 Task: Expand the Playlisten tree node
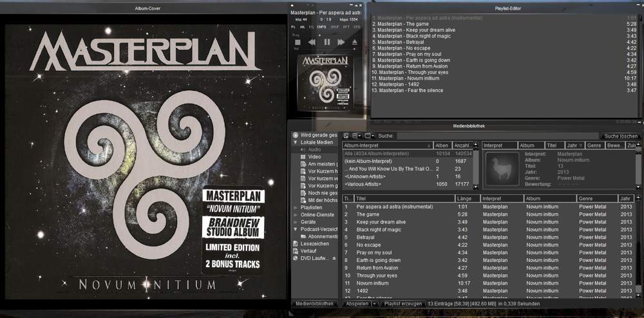click(296, 208)
